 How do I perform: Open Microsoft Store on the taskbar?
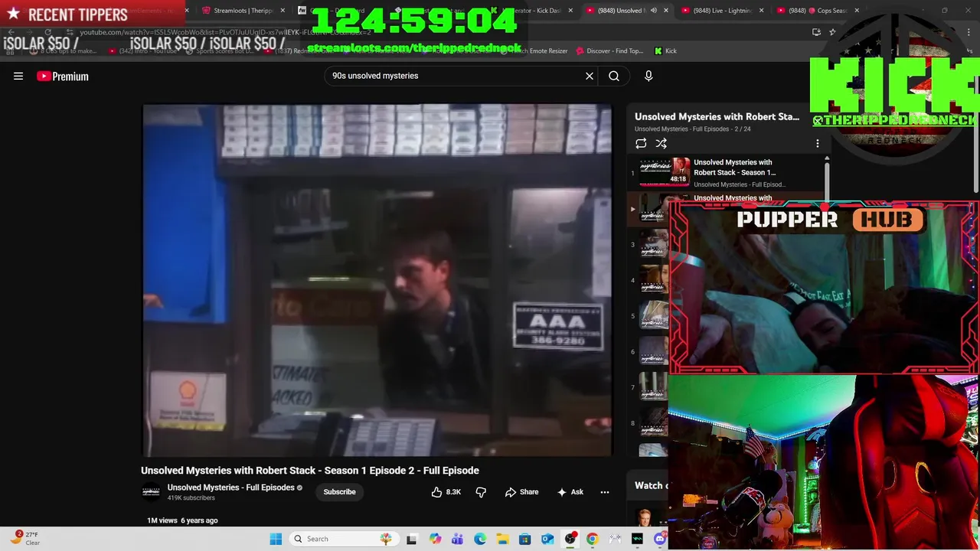coord(524,539)
